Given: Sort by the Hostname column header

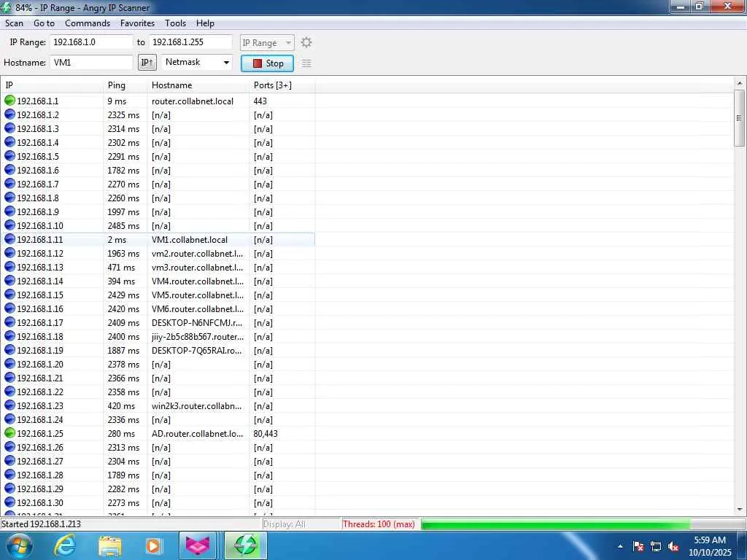Looking at the screenshot, I should [198, 85].
